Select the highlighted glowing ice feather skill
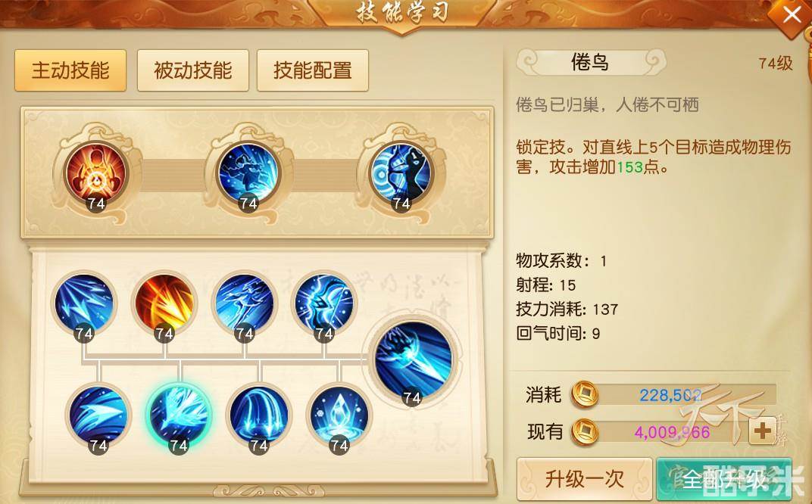The image size is (812, 504). click(179, 415)
